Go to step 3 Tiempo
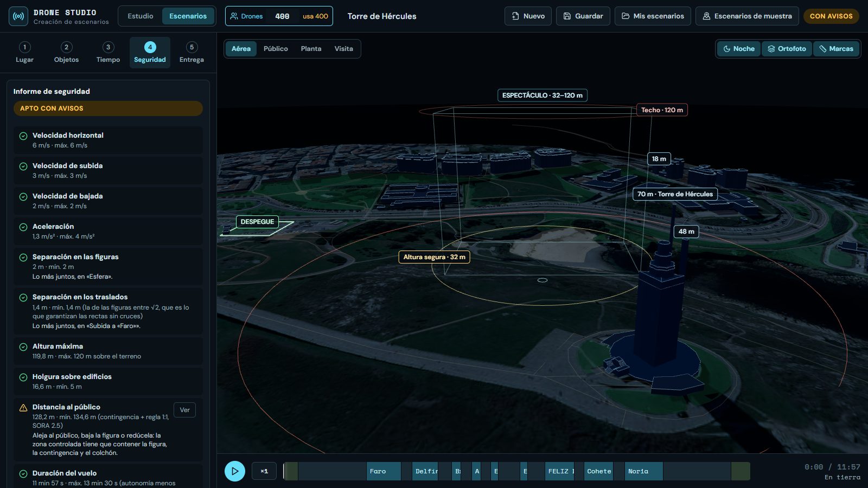 108,52
